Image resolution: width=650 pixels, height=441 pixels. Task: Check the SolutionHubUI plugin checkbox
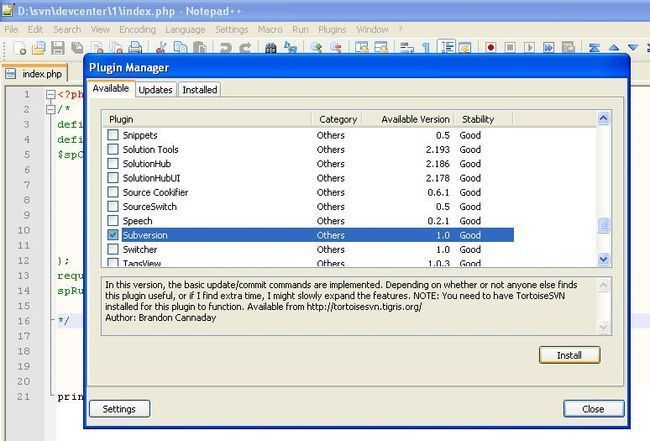pyautogui.click(x=113, y=178)
